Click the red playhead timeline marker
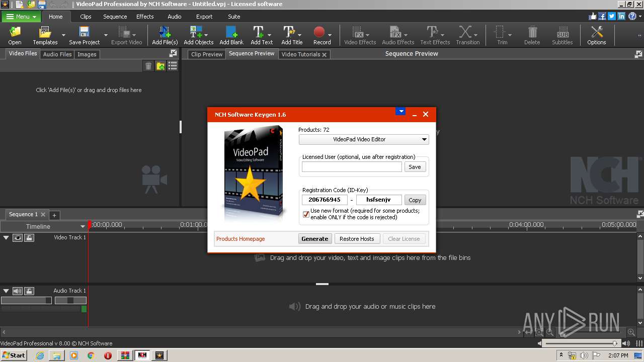This screenshot has width=644, height=362. [x=90, y=226]
